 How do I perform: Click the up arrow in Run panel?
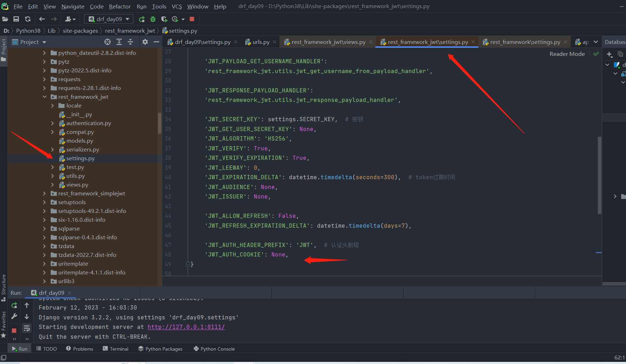(x=27, y=305)
